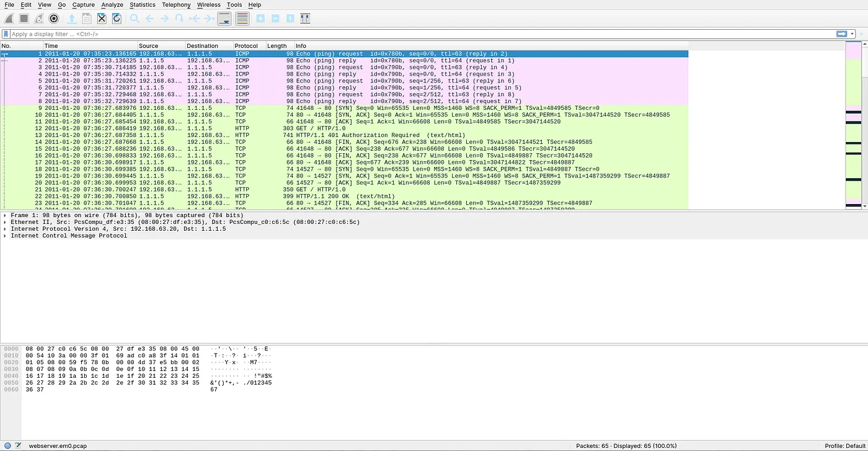This screenshot has width=868, height=451.
Task: Select packet 21 GET / HTTP/1.0
Action: [x=344, y=189]
